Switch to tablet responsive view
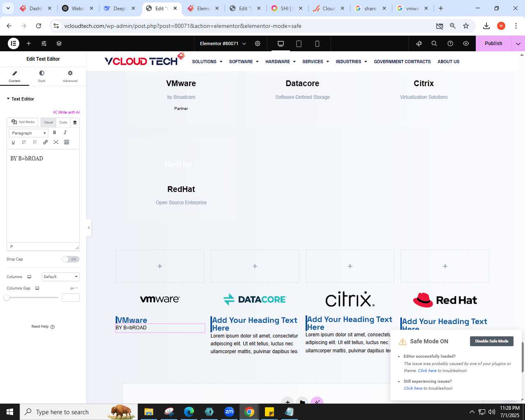Viewport: 525px width, 420px height. click(x=299, y=43)
